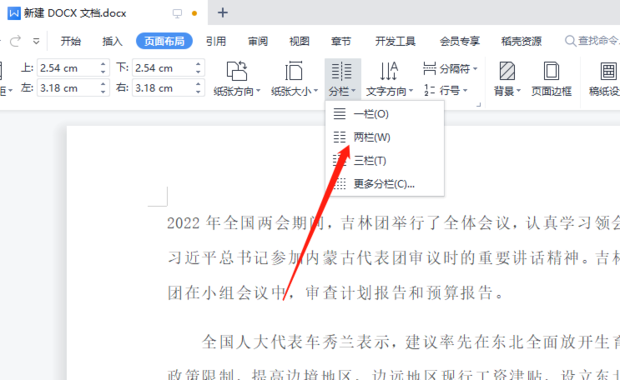Select the 页面布局 tab
The height and width of the screenshot is (380, 620).
coord(164,41)
